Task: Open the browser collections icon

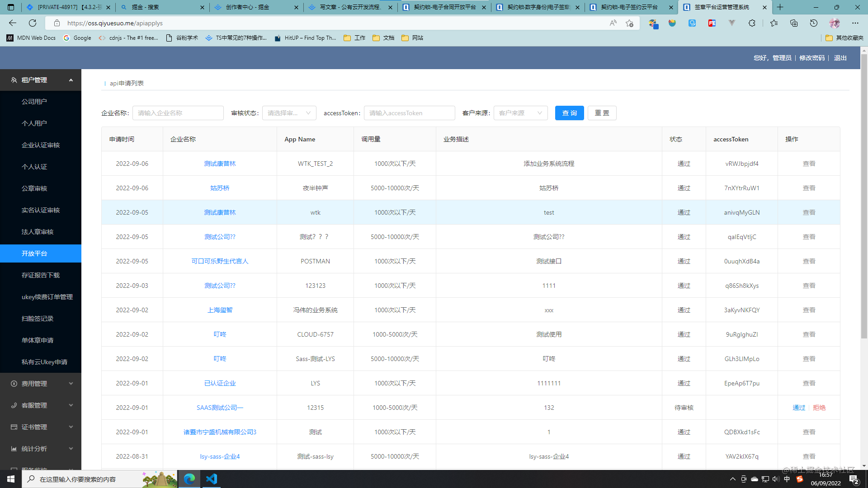Action: click(x=794, y=23)
